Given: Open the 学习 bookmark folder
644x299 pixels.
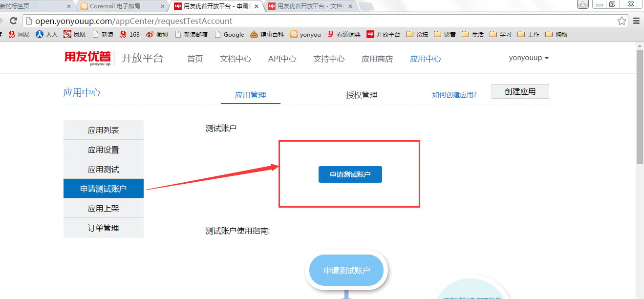Looking at the screenshot, I should (x=500, y=34).
